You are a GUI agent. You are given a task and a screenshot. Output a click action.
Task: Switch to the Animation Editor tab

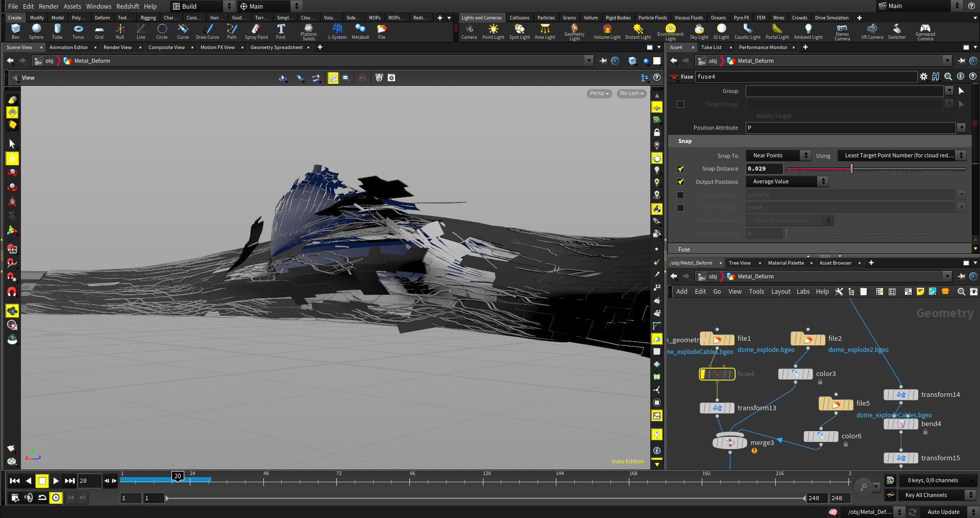coord(68,48)
